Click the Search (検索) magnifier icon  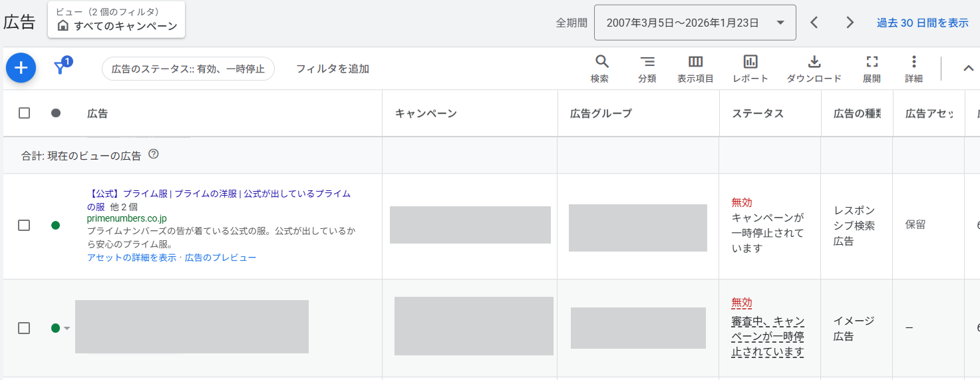point(601,62)
